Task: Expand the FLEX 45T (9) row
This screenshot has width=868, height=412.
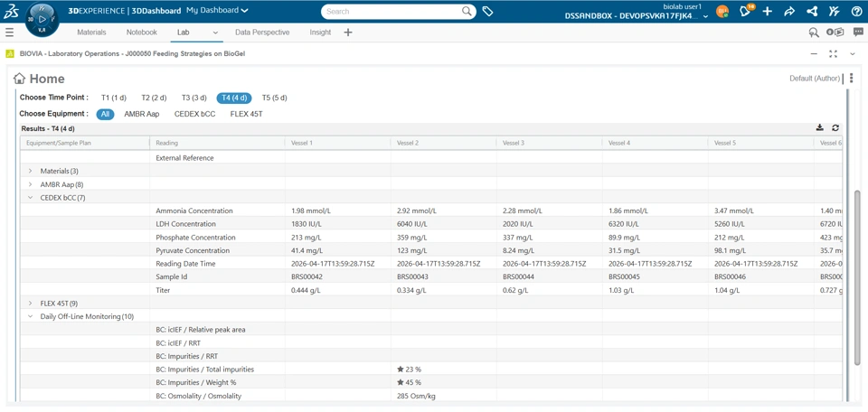Action: click(31, 303)
